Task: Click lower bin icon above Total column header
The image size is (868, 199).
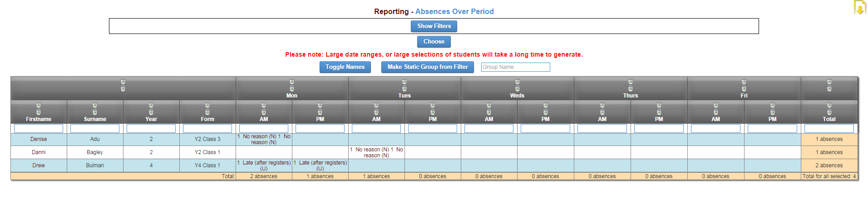Action: (829, 112)
